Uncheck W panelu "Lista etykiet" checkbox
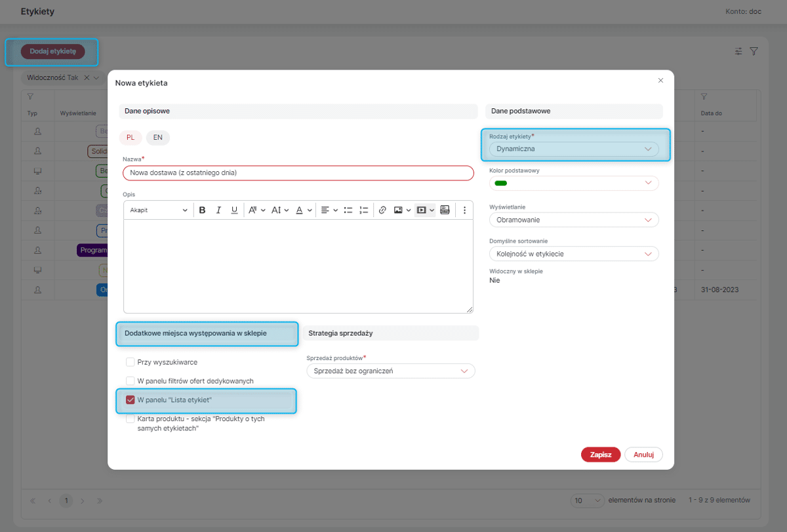This screenshot has height=532, width=787. [130, 399]
